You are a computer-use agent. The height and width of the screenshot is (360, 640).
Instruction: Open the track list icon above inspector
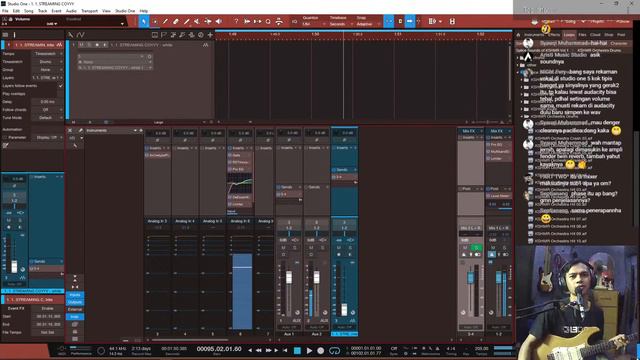click(x=5, y=35)
